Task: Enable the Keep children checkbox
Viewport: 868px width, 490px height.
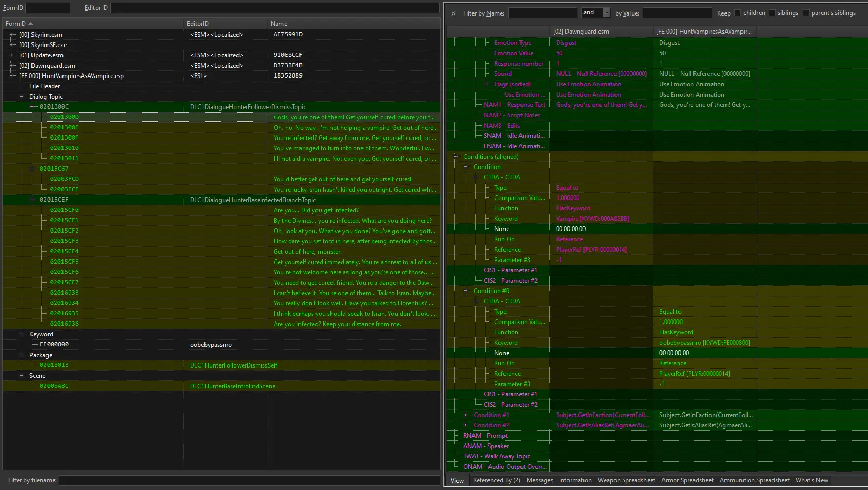Action: point(737,13)
